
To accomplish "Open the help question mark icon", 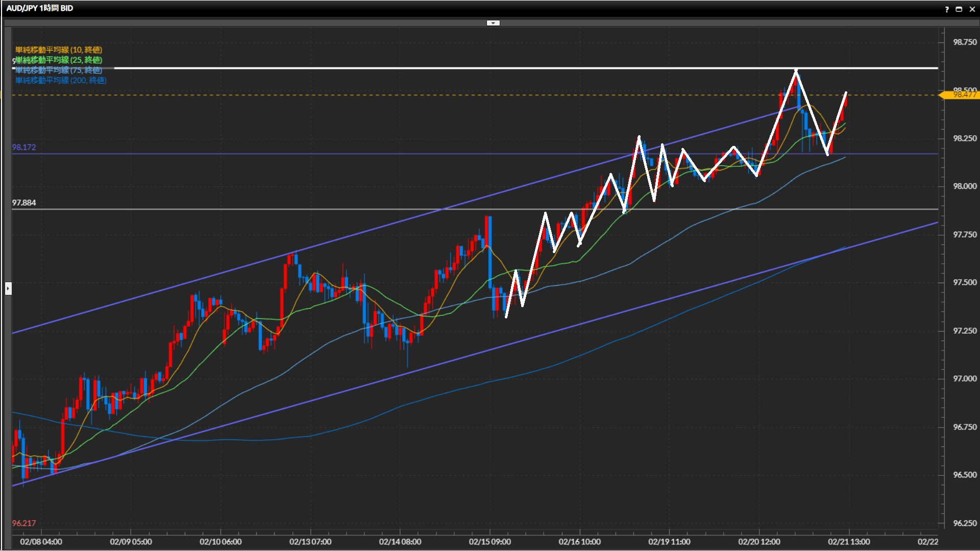I will [947, 9].
